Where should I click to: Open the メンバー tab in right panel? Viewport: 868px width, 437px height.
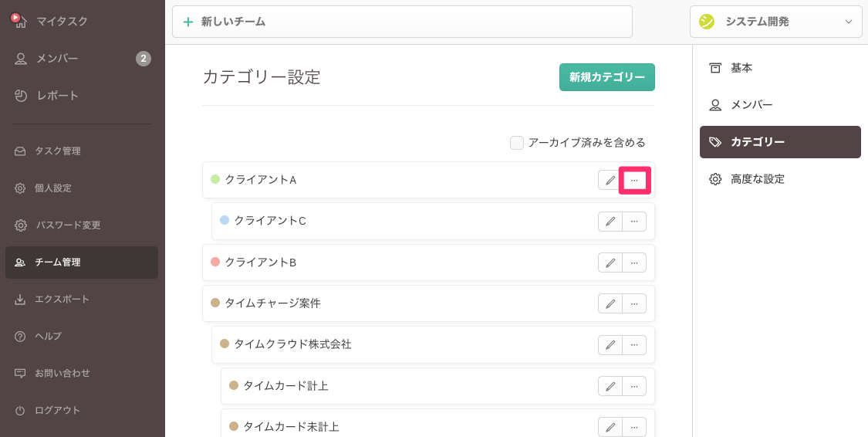[x=751, y=105]
